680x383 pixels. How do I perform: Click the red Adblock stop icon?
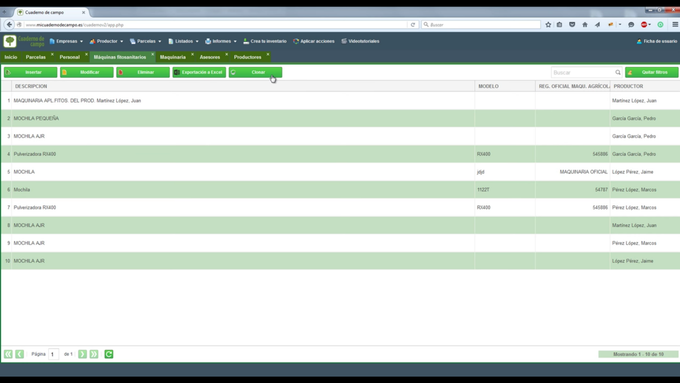[x=644, y=25]
